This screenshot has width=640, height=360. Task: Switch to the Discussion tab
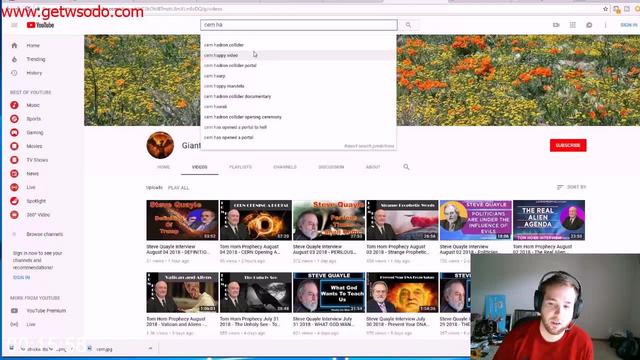(331, 167)
